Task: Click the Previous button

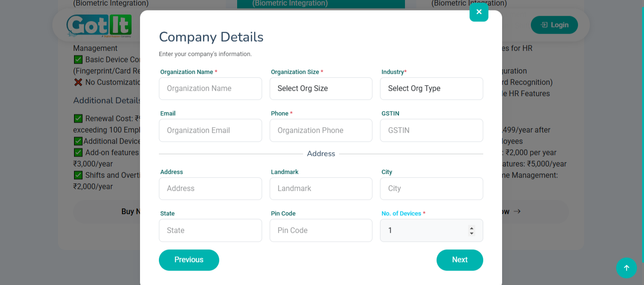Action: 189,260
